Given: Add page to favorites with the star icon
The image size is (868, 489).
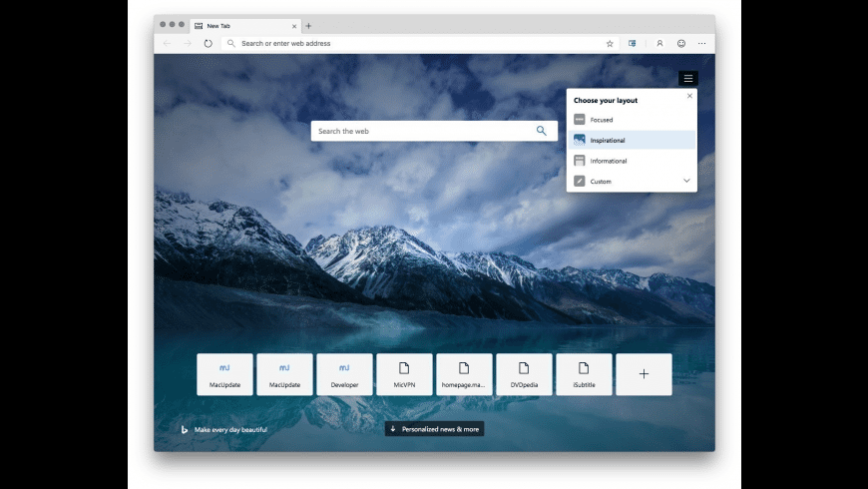Looking at the screenshot, I should 610,43.
